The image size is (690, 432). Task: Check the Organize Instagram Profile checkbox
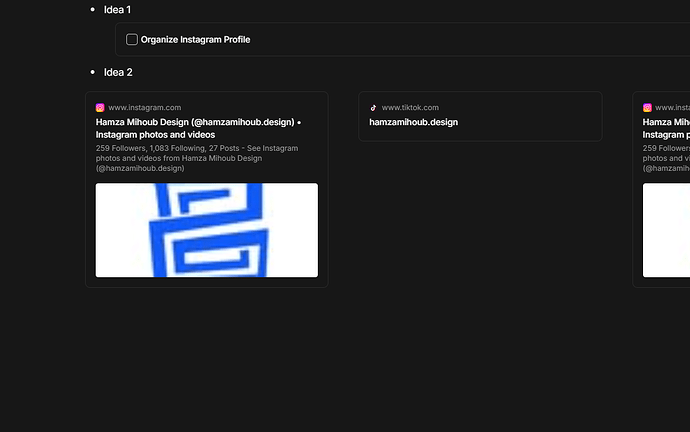[x=132, y=40]
